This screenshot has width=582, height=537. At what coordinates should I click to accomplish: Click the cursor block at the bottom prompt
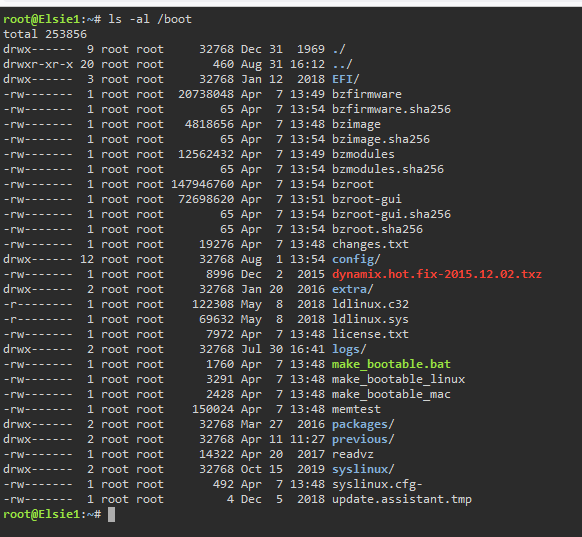[111, 515]
